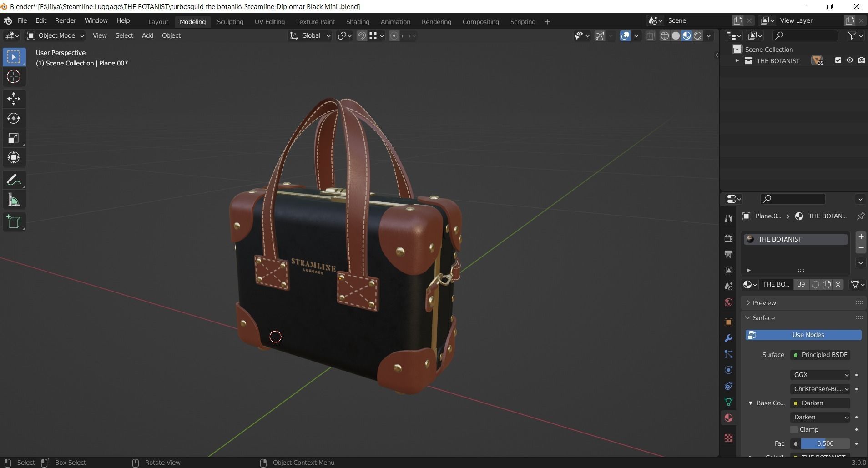The height and width of the screenshot is (468, 868).
Task: Toggle the Clamp checkbox
Action: tap(794, 429)
